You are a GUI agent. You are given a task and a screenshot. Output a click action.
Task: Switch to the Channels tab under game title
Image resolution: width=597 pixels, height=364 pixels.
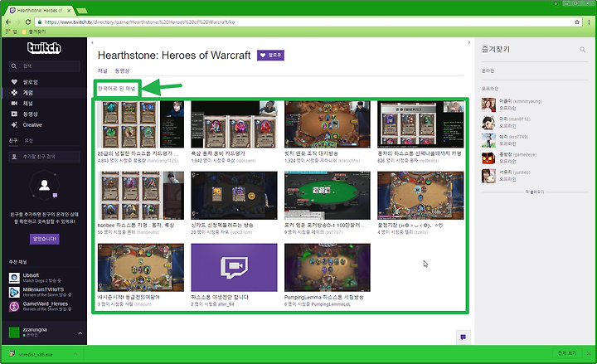[103, 70]
